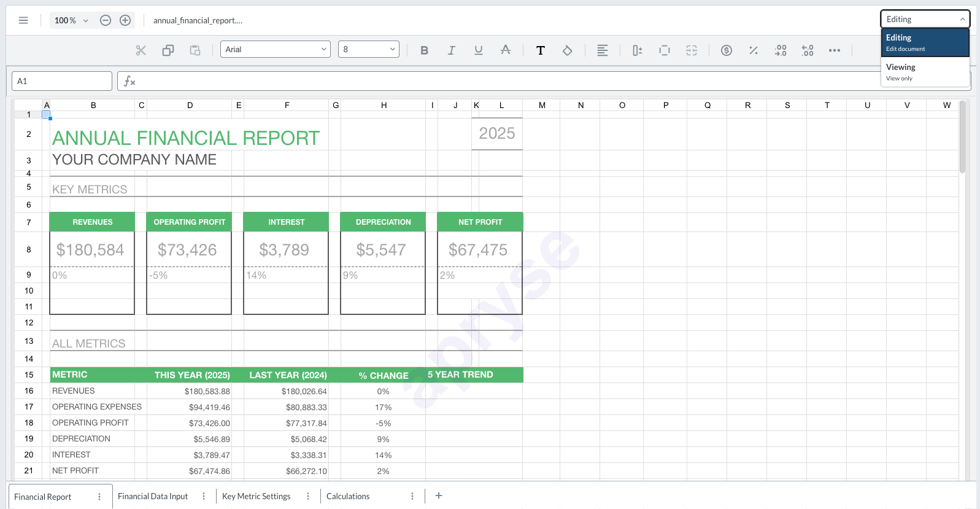Toggle underline formatting
The height and width of the screenshot is (509, 980).
479,50
